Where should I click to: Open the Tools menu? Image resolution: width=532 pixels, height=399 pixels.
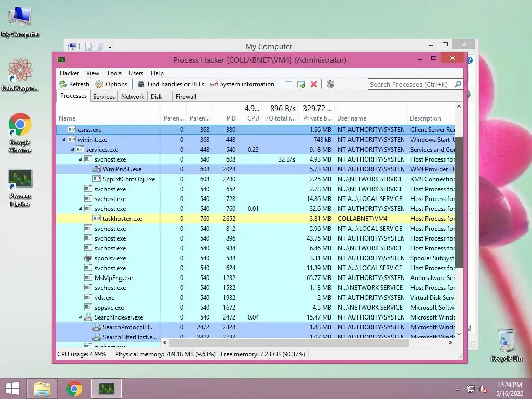tap(114, 73)
